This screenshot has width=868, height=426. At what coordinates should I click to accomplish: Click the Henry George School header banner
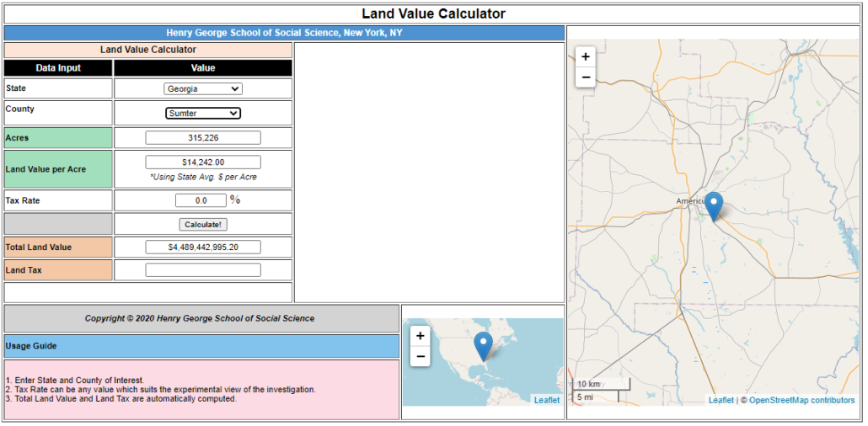[x=284, y=33]
